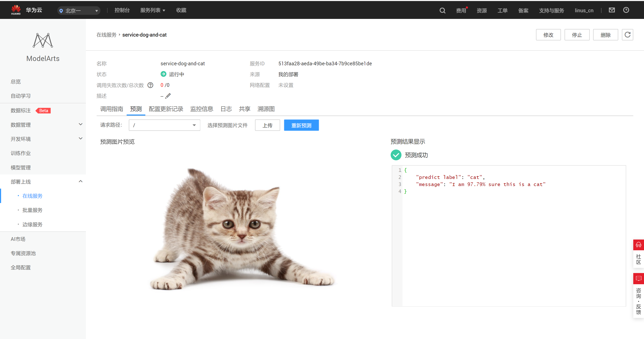Click the clock history icon in header
The width and height of the screenshot is (644, 339).
[x=626, y=10]
